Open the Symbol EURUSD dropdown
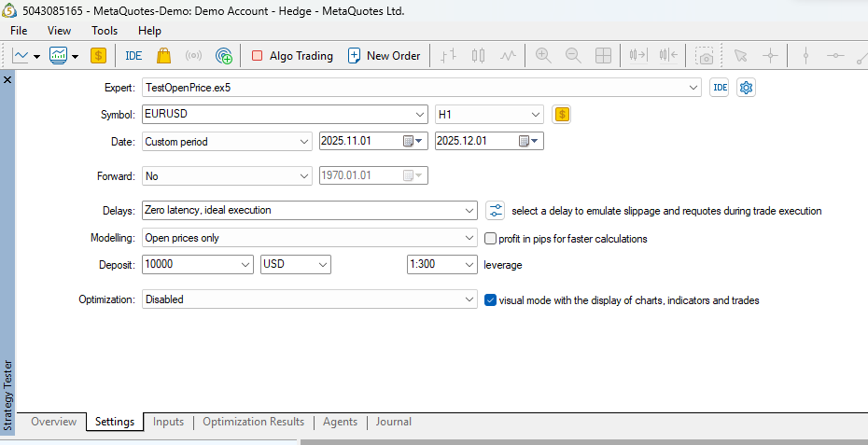 pos(285,115)
